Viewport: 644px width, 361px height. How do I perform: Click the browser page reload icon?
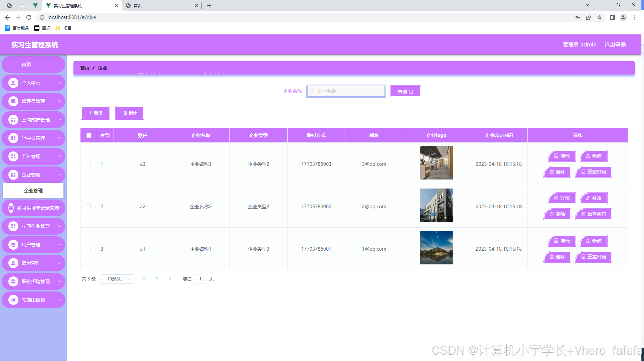(29, 17)
